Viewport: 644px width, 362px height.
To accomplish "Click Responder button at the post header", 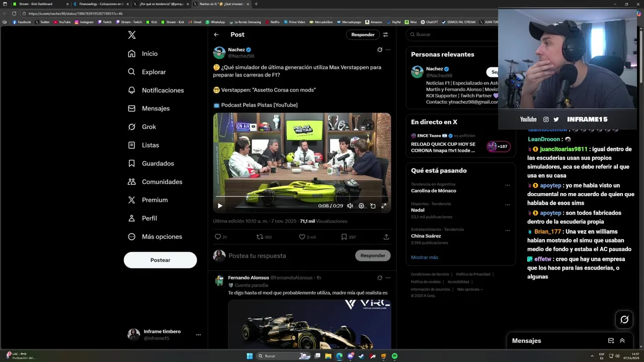I will 363,35.
